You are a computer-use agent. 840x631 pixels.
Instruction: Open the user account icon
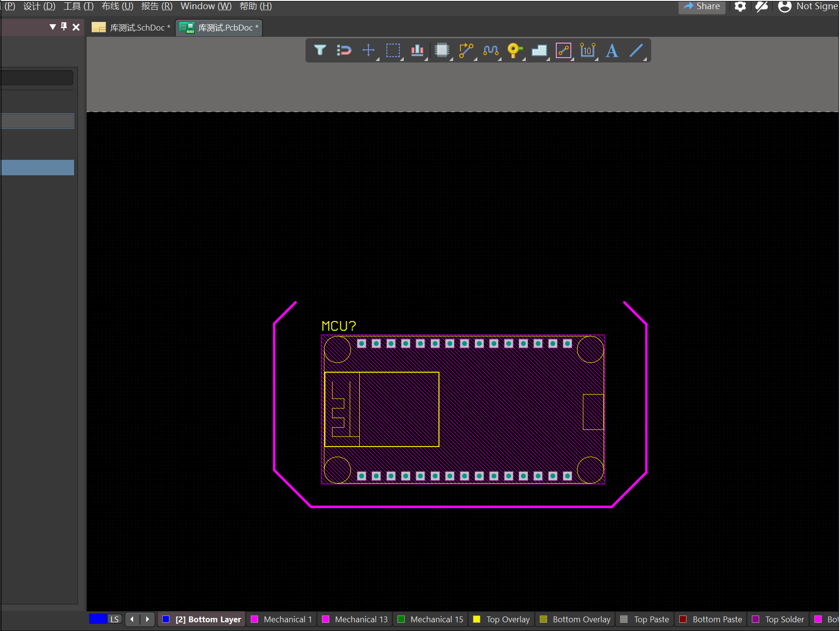pyautogui.click(x=785, y=6)
